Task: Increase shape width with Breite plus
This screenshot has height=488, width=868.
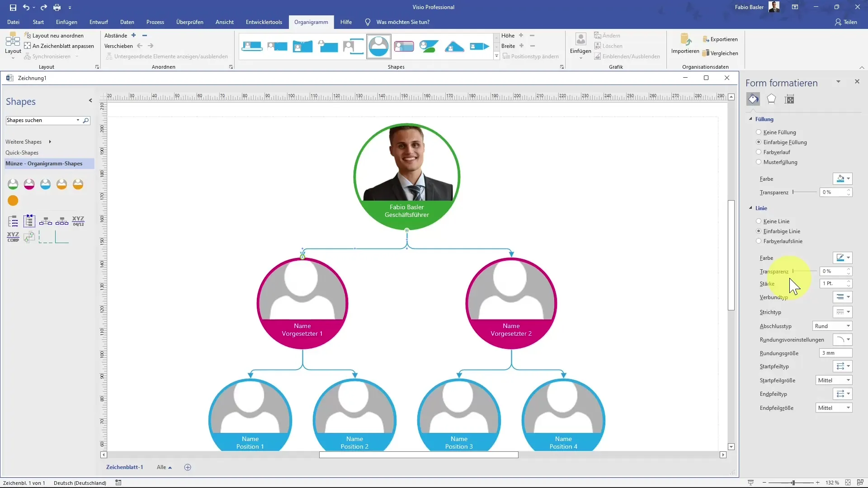Action: pos(521,46)
